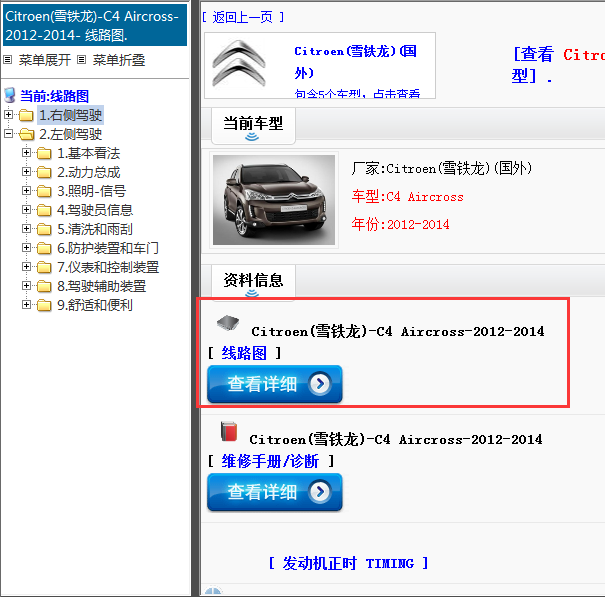Click folder icon of 8.驾驶辅助装置
This screenshot has height=597, width=605.
[x=44, y=286]
